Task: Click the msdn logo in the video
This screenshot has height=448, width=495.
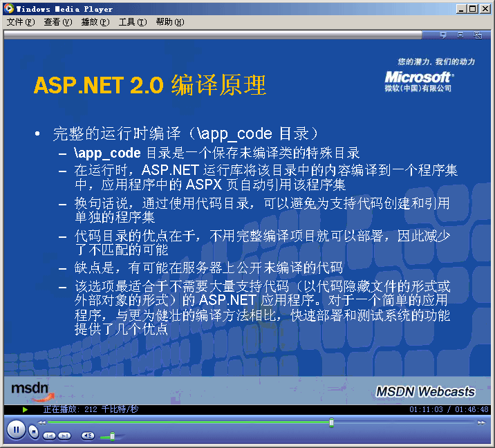Action: pyautogui.click(x=32, y=391)
